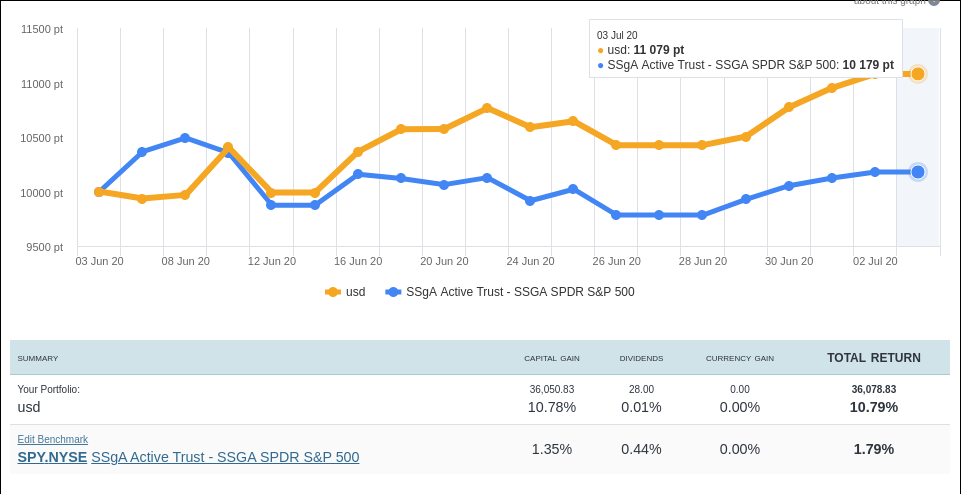Click the blue benchmark marker at 03 Jul
The height and width of the screenshot is (494, 961).
(x=917, y=172)
